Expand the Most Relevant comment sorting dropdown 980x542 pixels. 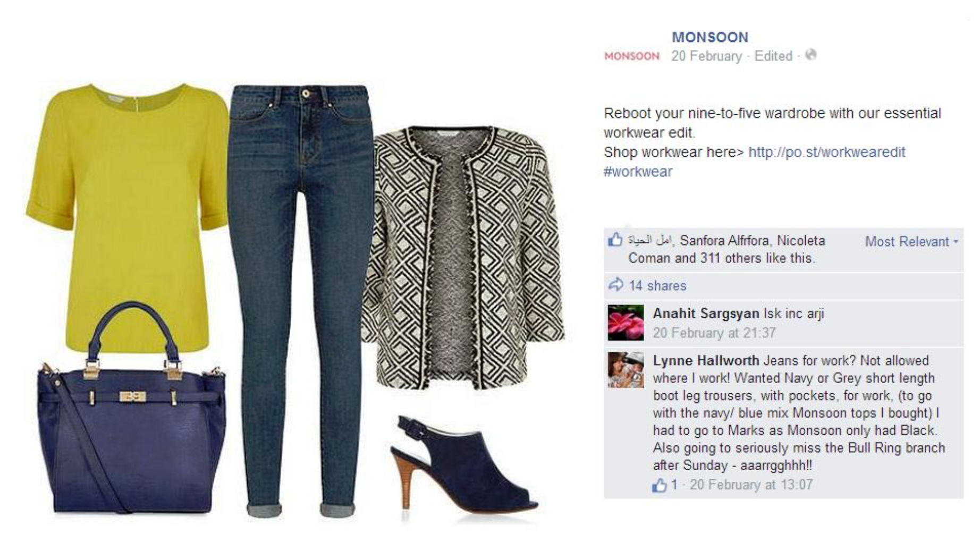pyautogui.click(x=911, y=242)
